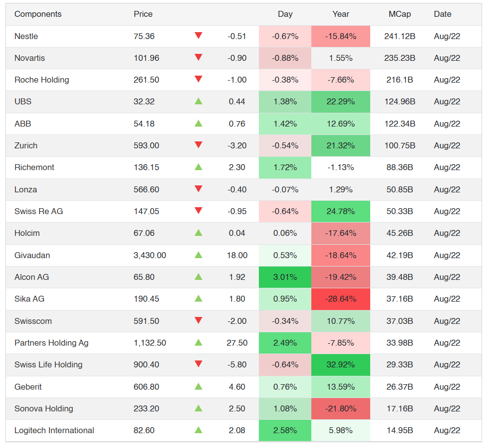Open the ABB component link

(23, 124)
